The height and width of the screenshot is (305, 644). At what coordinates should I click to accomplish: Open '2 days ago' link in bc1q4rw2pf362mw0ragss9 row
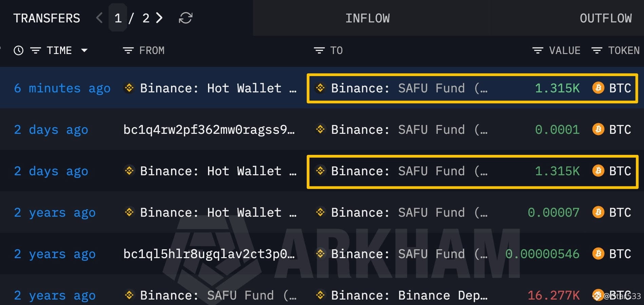pyautogui.click(x=51, y=130)
